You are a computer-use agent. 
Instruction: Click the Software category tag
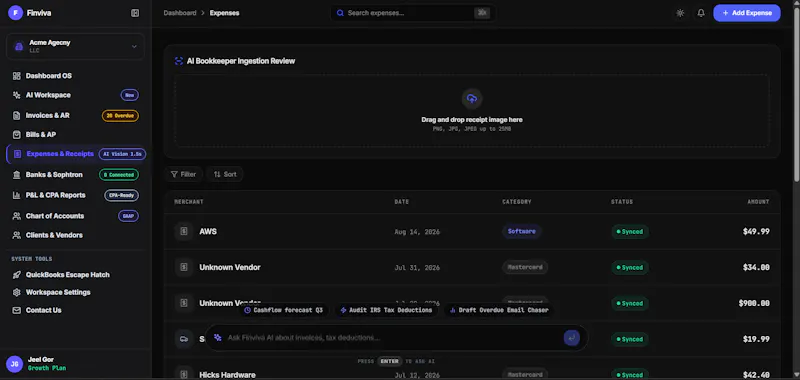(x=521, y=232)
